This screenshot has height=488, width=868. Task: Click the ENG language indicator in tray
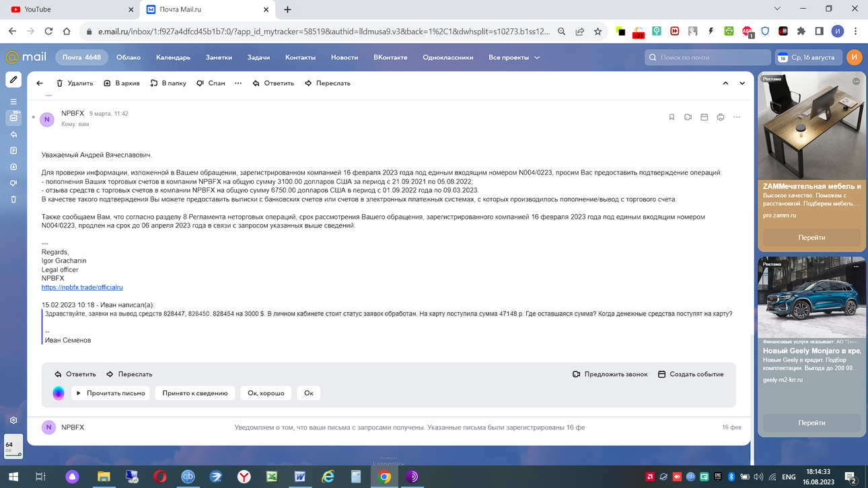[789, 477]
